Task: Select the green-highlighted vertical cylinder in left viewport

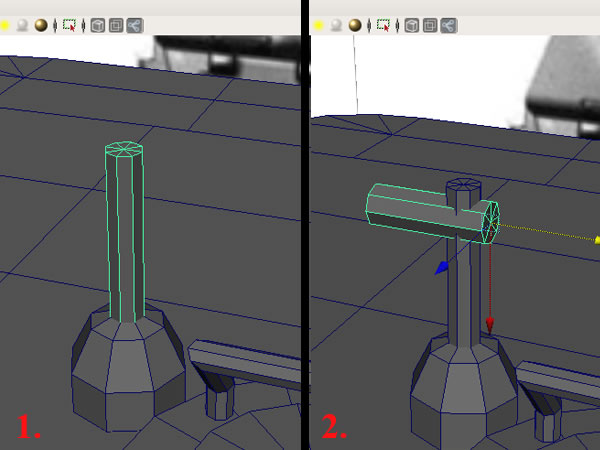Action: [x=125, y=233]
